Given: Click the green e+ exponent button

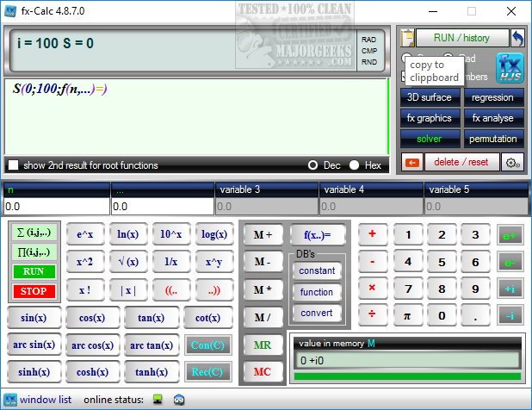Looking at the screenshot, I should click(x=510, y=235).
